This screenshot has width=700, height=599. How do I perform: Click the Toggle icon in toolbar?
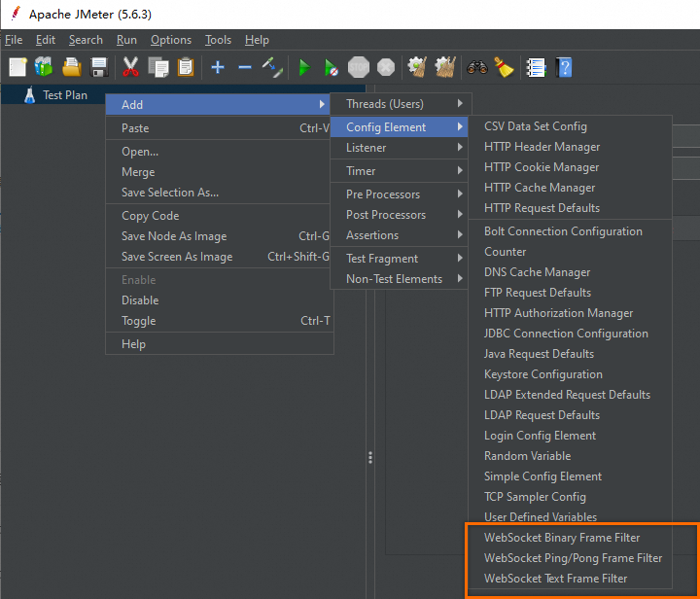272,67
